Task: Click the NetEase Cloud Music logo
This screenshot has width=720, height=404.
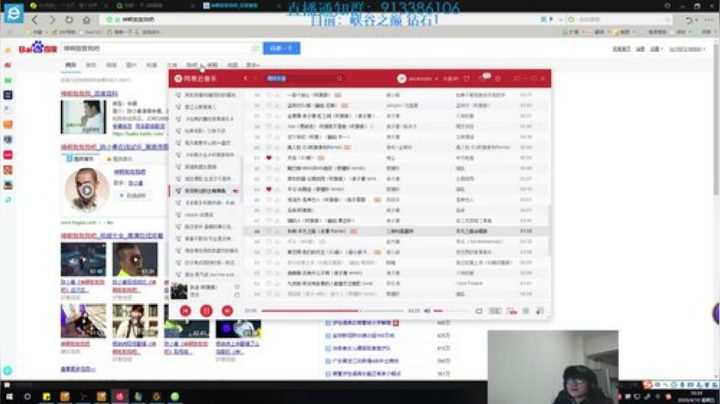Action: [x=196, y=79]
